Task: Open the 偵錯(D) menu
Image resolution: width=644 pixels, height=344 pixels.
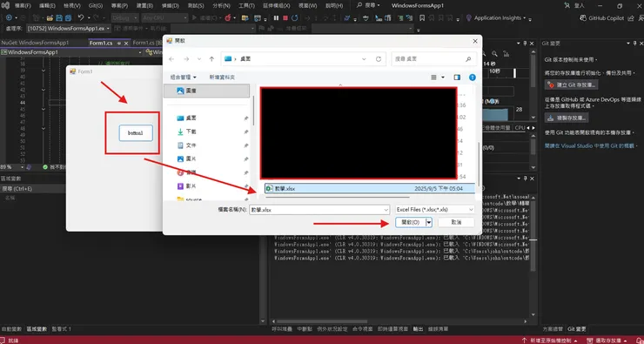Action: click(171, 6)
